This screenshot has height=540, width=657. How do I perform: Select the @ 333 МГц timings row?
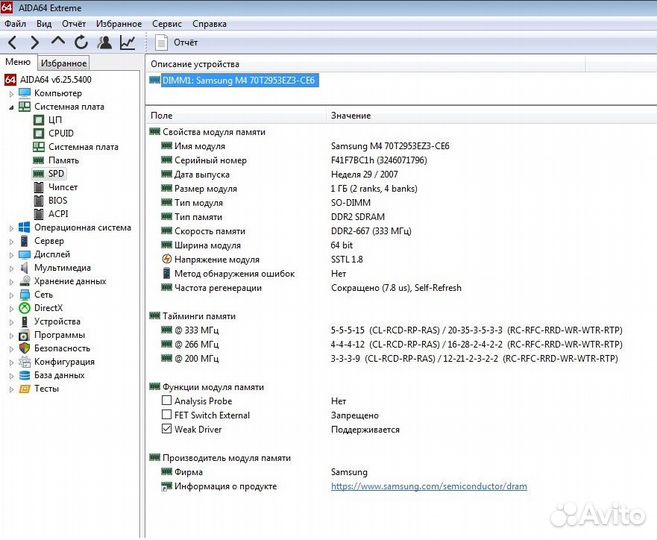coord(402,330)
